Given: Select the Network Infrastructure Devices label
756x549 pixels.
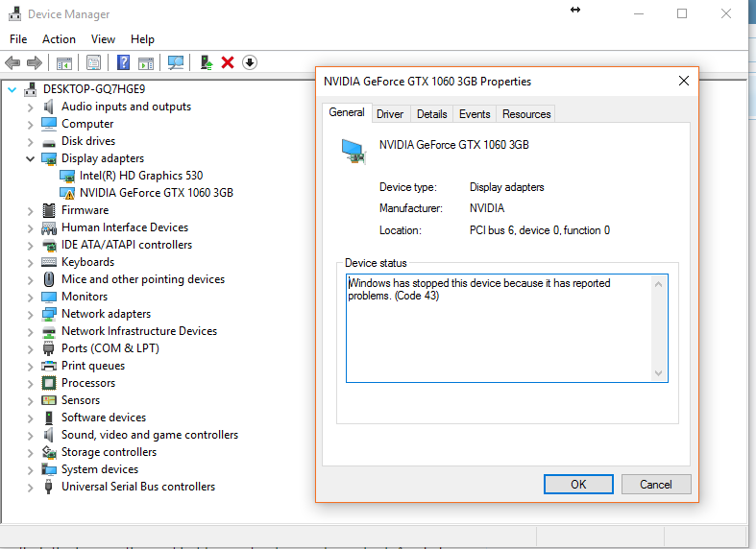Looking at the screenshot, I should [139, 331].
